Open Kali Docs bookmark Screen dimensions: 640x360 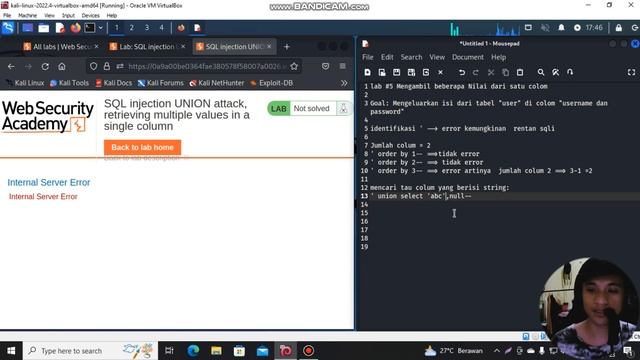pos(114,83)
